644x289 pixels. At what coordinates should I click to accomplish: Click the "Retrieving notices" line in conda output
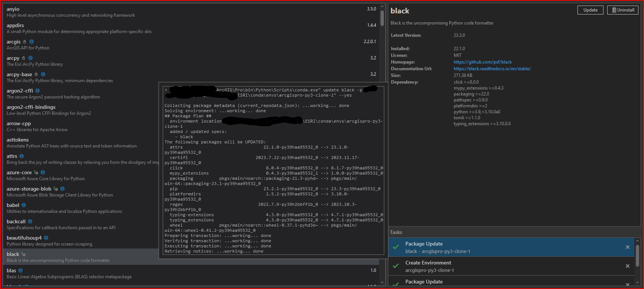pyautogui.click(x=214, y=251)
